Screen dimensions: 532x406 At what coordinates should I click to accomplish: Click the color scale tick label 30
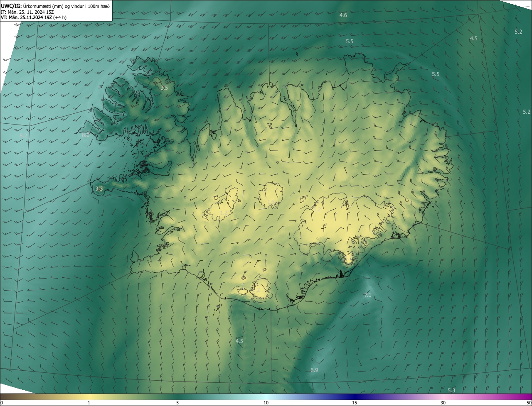443,403
